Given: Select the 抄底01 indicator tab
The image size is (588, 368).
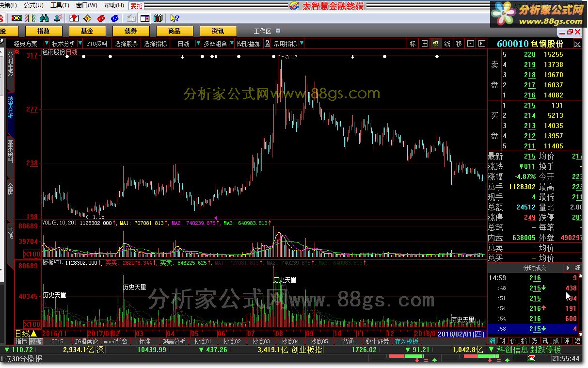Looking at the screenshot, I should [203, 341].
